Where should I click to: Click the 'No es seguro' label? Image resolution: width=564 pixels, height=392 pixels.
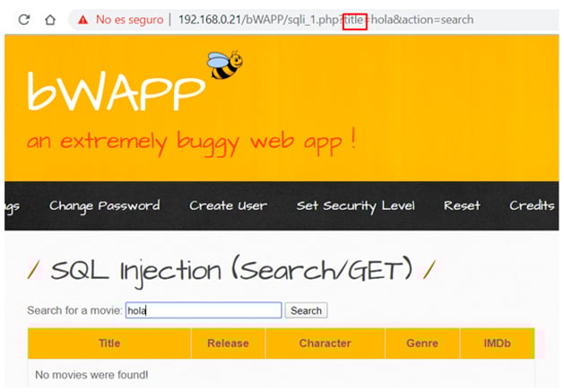(x=128, y=19)
